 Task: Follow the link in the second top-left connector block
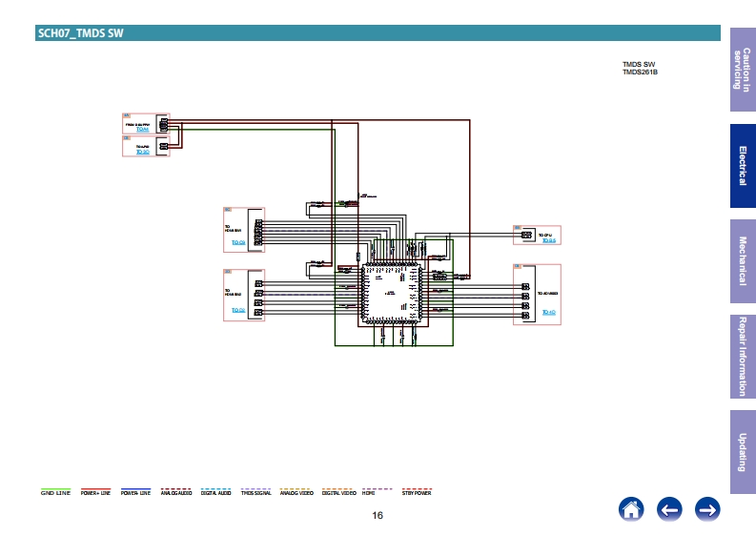pyautogui.click(x=143, y=152)
